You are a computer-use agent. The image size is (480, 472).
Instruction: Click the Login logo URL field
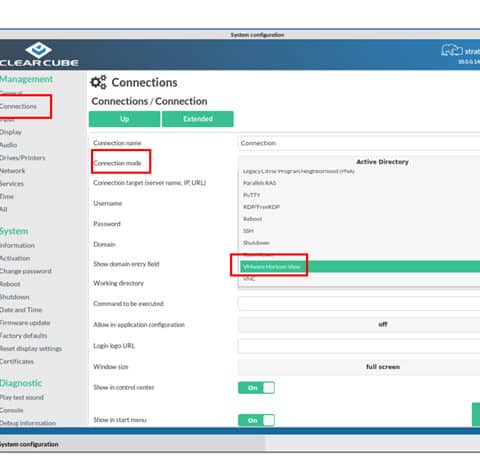coord(359,346)
